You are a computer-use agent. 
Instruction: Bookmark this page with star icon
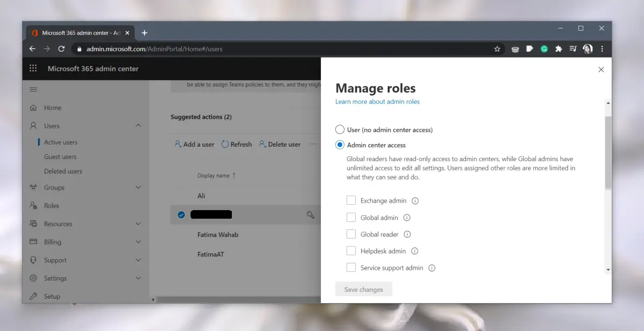[x=497, y=49]
